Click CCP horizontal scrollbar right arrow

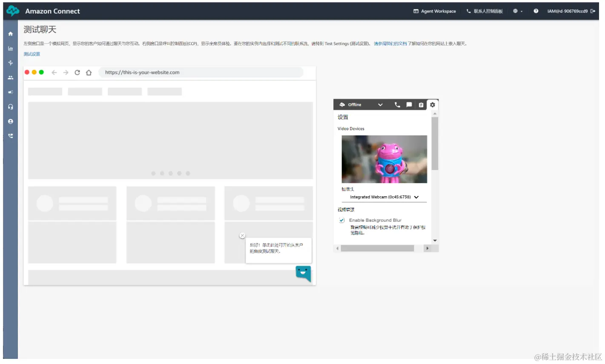[427, 248]
